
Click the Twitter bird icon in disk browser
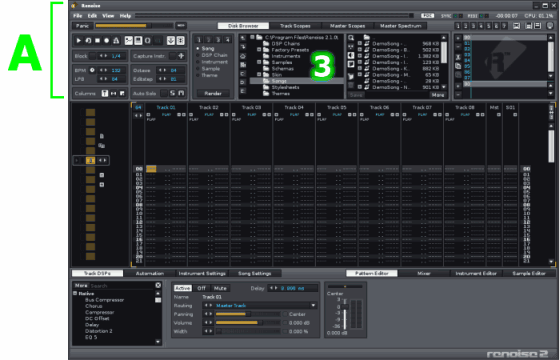coord(351,76)
